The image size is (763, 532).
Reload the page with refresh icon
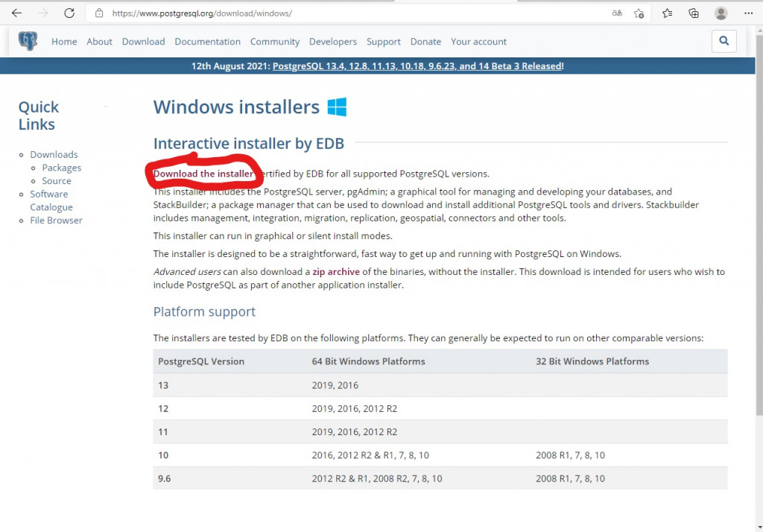(x=69, y=13)
